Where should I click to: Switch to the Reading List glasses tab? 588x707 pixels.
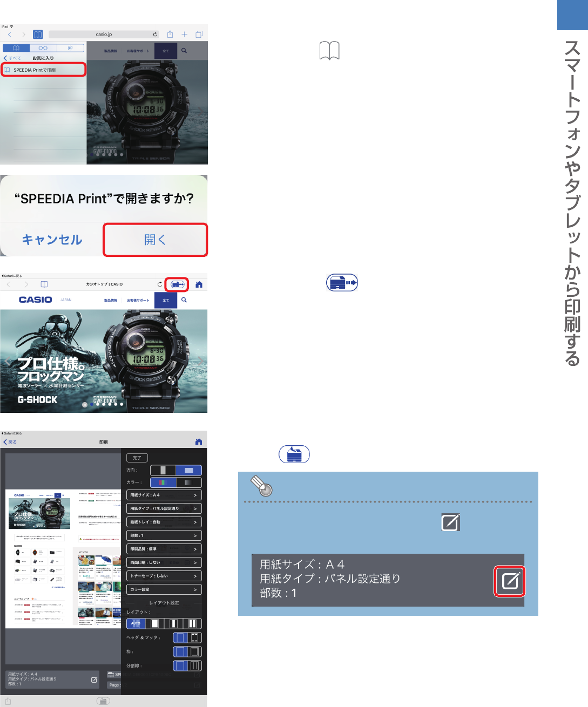pos(43,48)
